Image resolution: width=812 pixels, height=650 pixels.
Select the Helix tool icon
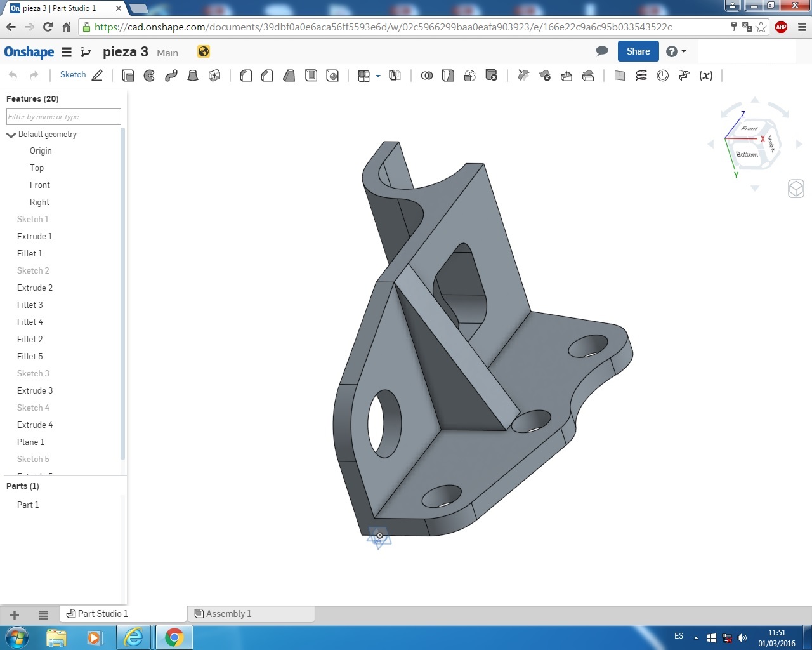tap(641, 76)
